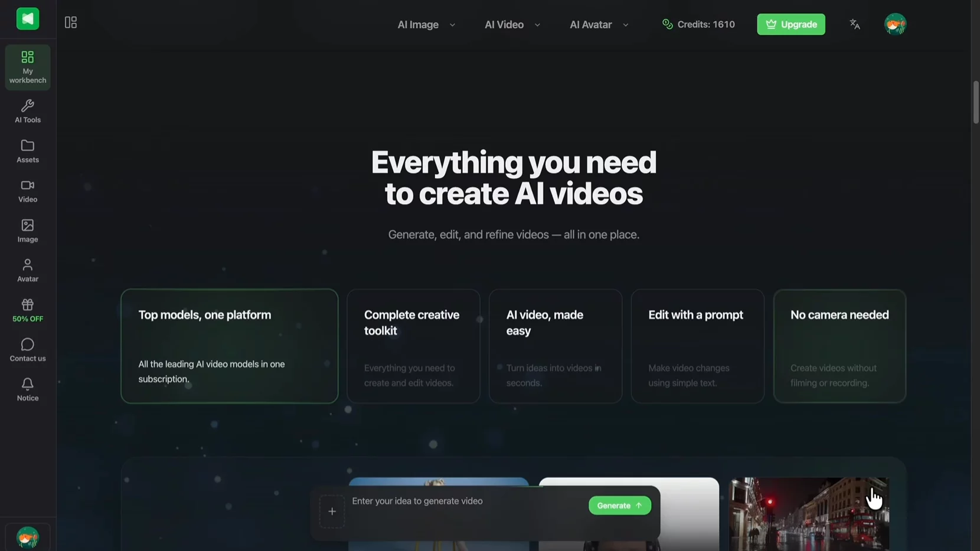Expand the AI Avatar dropdown menu
The height and width of the screenshot is (551, 980).
(x=599, y=25)
